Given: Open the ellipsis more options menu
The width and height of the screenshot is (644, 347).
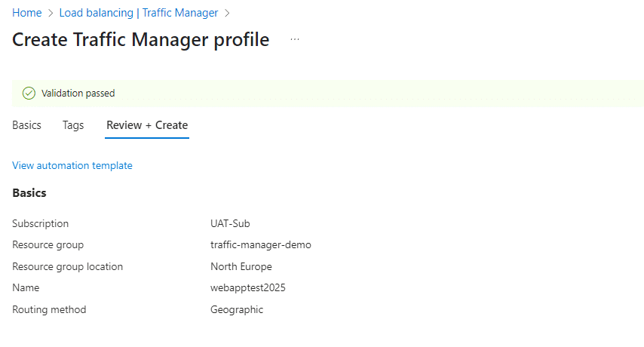Looking at the screenshot, I should tap(295, 40).
